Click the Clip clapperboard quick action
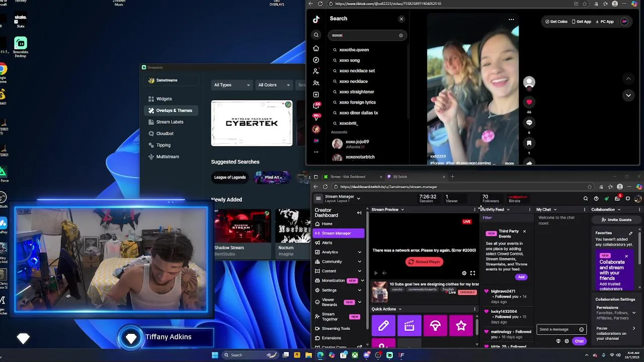 tap(410, 326)
